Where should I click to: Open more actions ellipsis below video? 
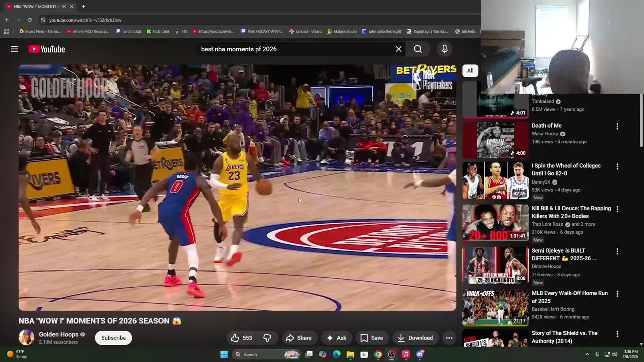click(x=449, y=338)
